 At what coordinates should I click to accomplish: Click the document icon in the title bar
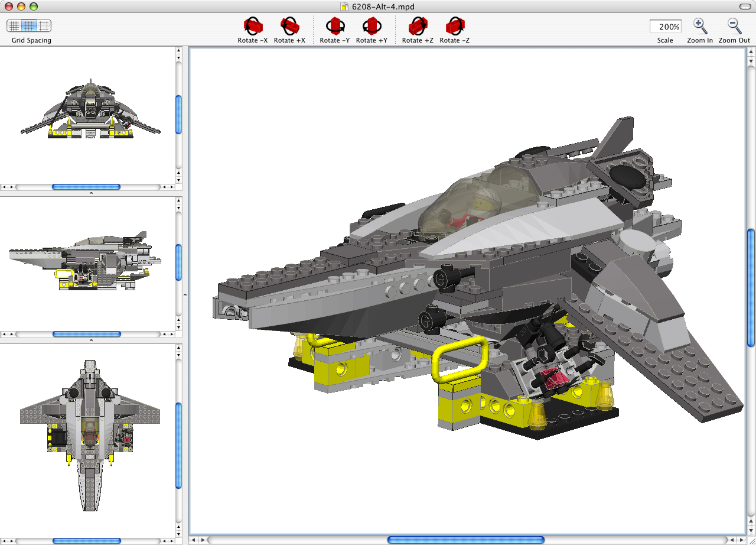[343, 7]
